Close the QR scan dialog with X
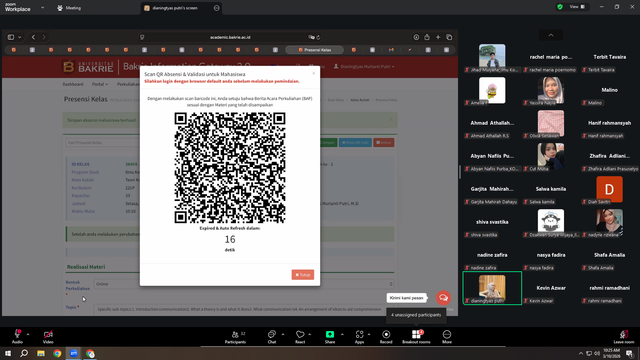 tap(313, 73)
